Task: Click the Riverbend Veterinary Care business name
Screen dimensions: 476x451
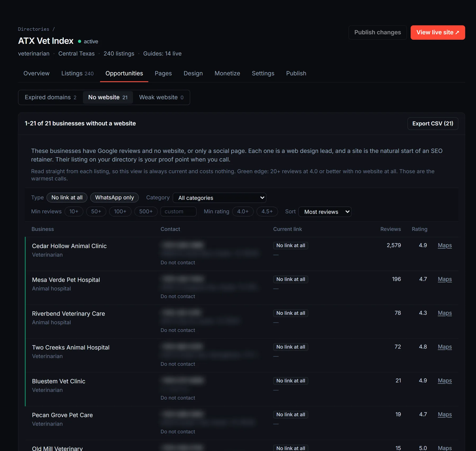Action: [68, 314]
